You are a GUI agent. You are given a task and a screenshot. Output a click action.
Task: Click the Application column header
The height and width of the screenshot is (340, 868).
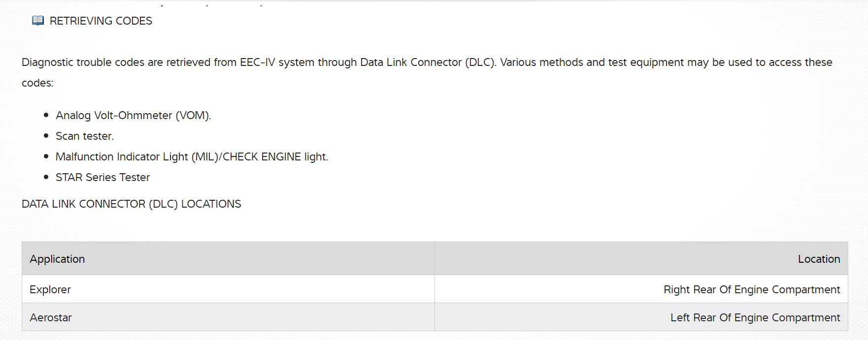pos(57,259)
